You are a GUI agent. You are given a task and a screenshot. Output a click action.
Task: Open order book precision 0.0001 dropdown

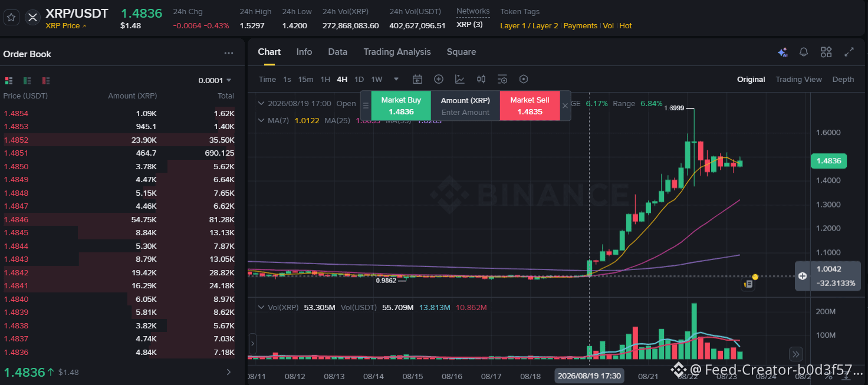point(215,80)
